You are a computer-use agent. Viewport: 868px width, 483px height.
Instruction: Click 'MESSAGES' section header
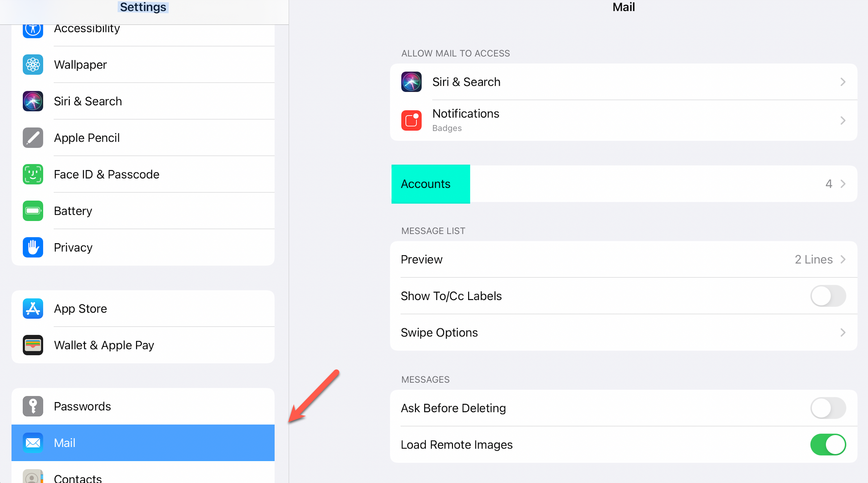click(x=425, y=379)
